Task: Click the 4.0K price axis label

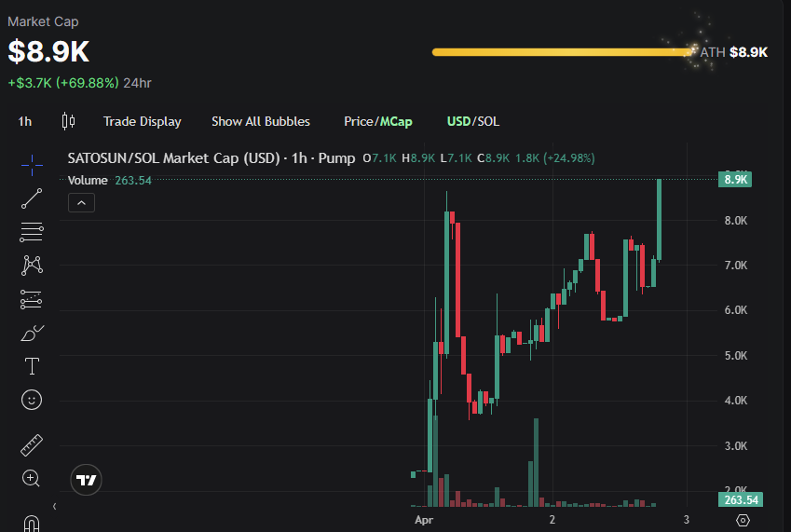Action: pos(736,401)
